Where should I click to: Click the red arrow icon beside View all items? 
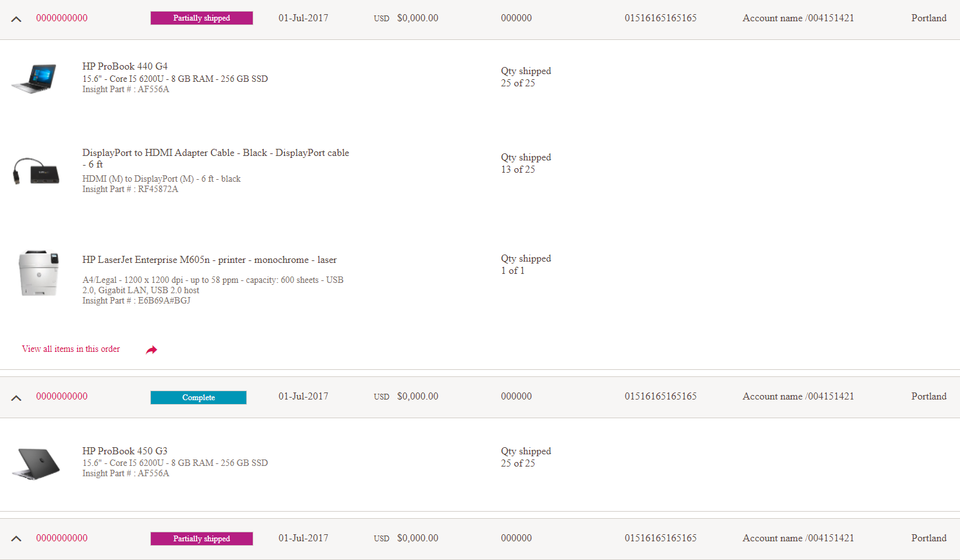(x=152, y=350)
